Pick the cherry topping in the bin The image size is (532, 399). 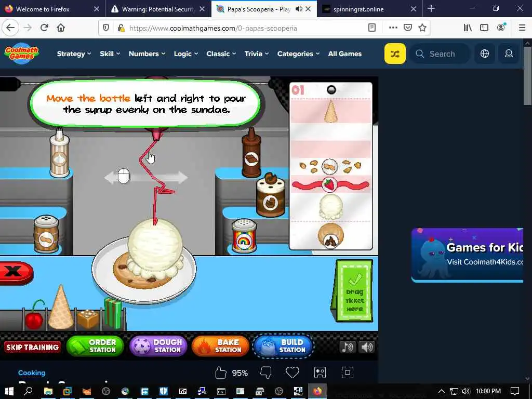tap(34, 315)
